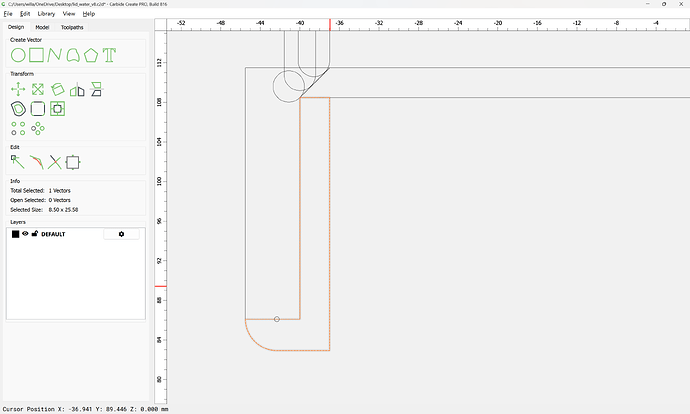Image resolution: width=690 pixels, height=414 pixels.
Task: Switch to the Design tab
Action: point(16,27)
